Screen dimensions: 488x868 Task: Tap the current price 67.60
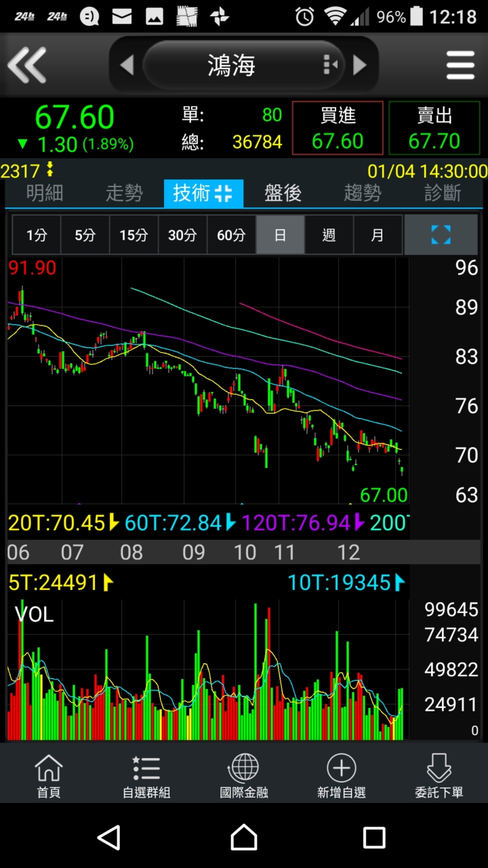(75, 117)
